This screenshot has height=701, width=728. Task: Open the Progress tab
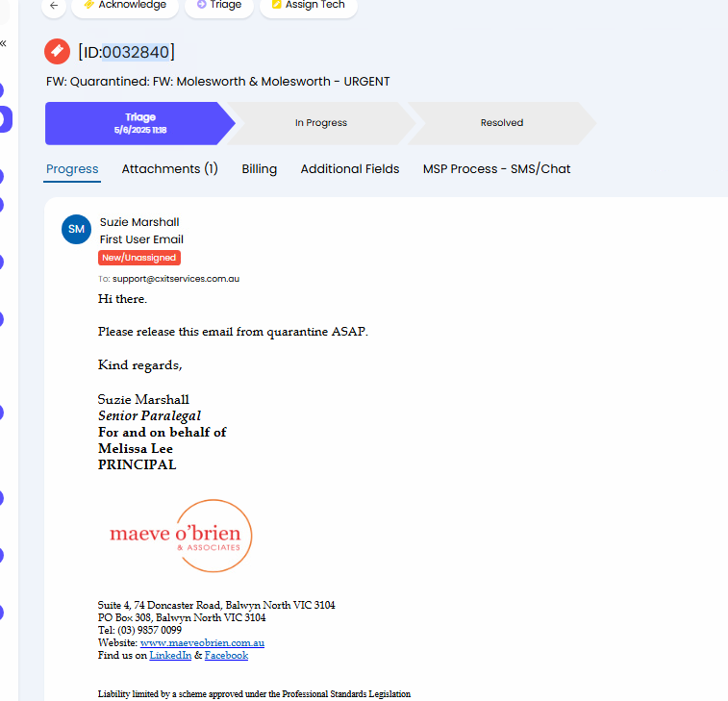[72, 169]
